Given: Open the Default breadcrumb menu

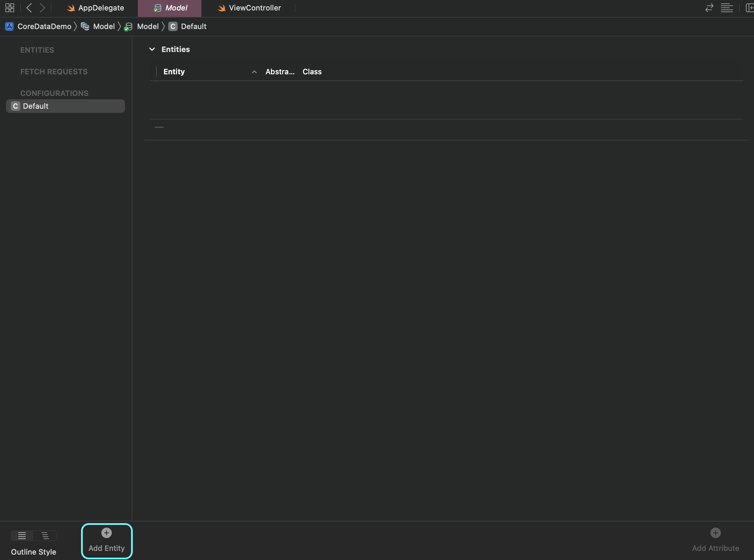Looking at the screenshot, I should (x=193, y=26).
